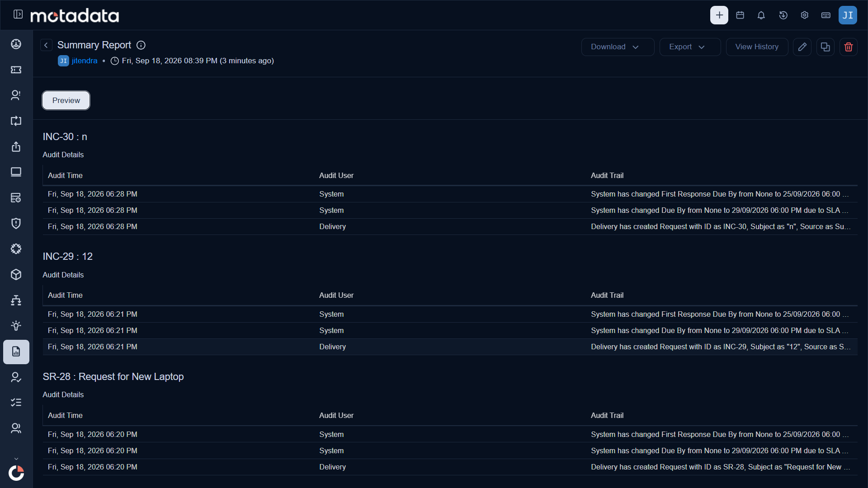Click the SR-28 Delivery created Request audit trail

tap(721, 467)
